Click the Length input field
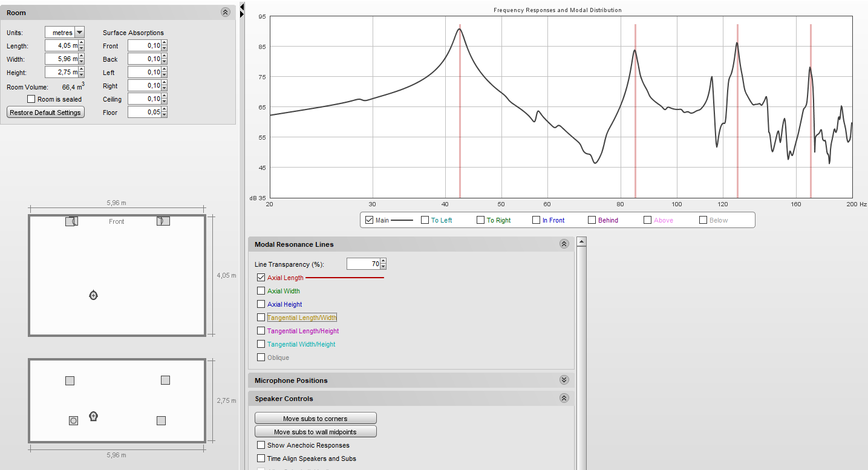This screenshot has height=470, width=868. pos(62,46)
